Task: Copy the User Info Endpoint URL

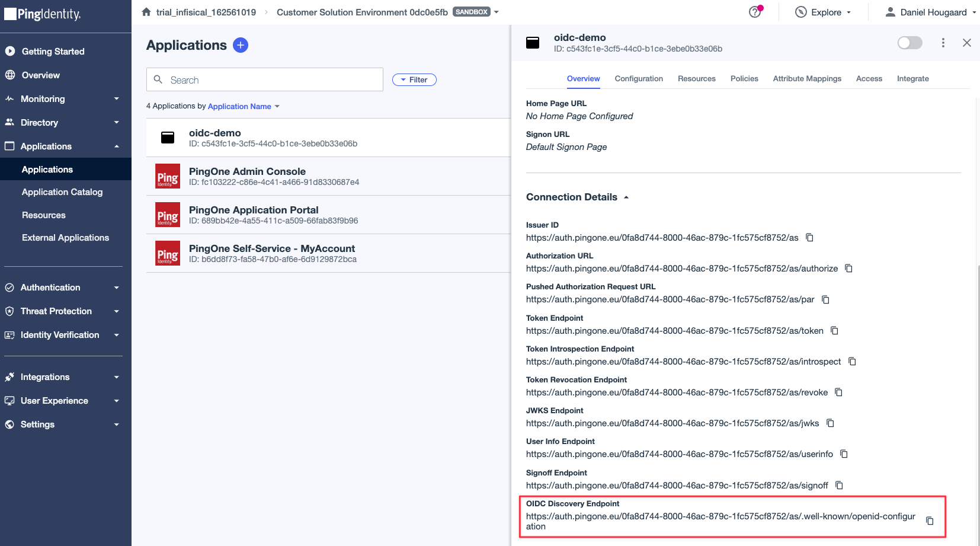Action: [844, 454]
